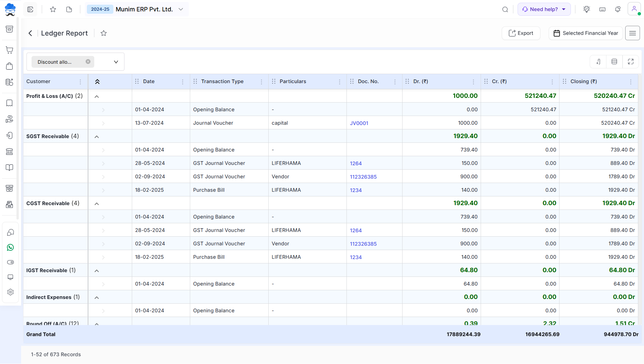644x364 pixels.
Task: Open the Dr. (₹) column menu
Action: point(473,82)
